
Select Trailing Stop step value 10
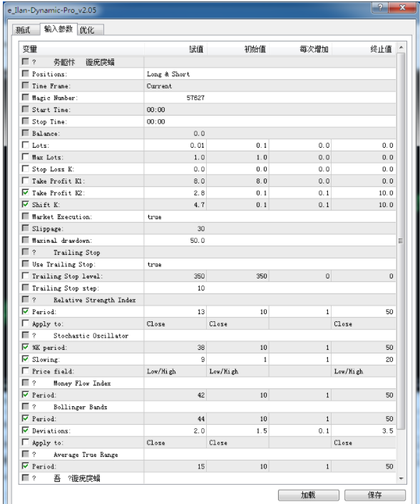pyautogui.click(x=201, y=288)
